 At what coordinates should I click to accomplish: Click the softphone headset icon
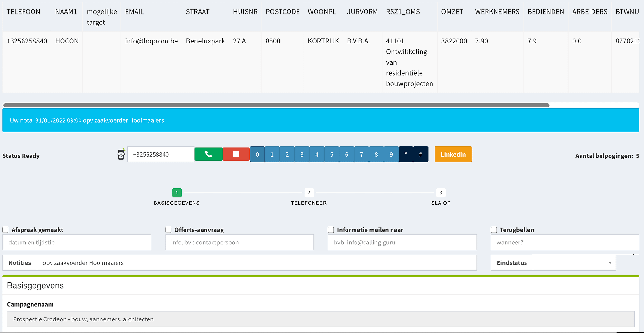(121, 155)
